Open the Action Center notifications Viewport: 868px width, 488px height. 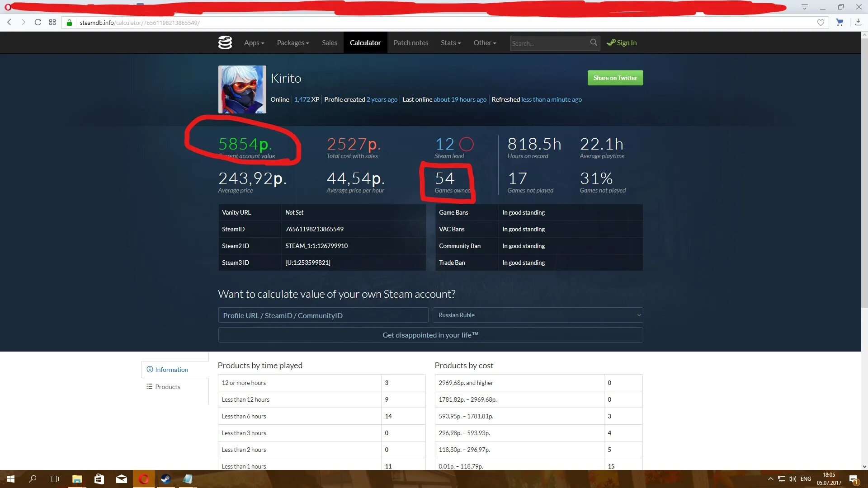click(x=854, y=479)
